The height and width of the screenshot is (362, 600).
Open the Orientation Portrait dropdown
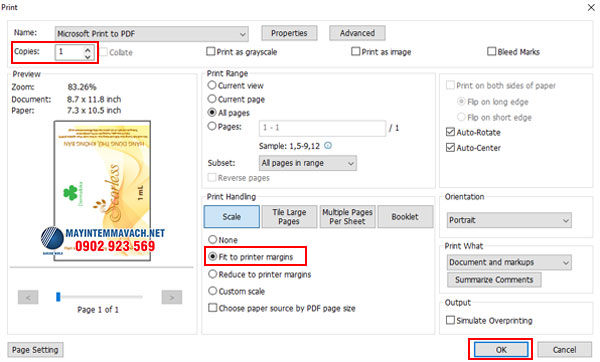tap(509, 220)
